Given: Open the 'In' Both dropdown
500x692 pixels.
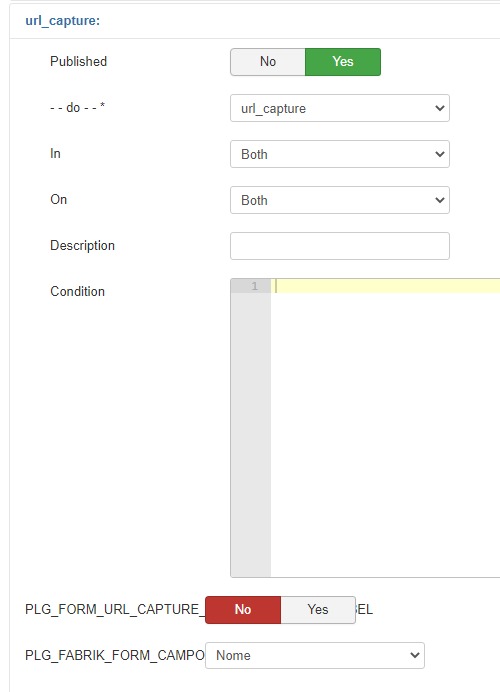Looking at the screenshot, I should click(340, 154).
